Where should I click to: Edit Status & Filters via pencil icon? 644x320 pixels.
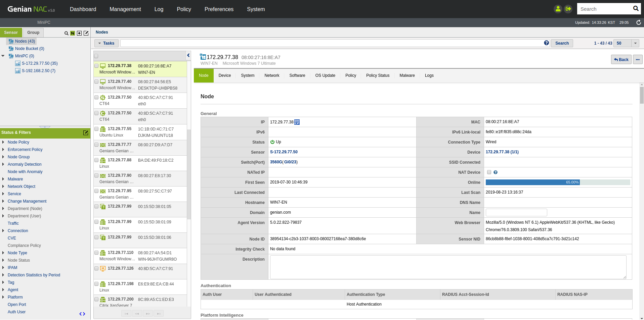[86, 133]
